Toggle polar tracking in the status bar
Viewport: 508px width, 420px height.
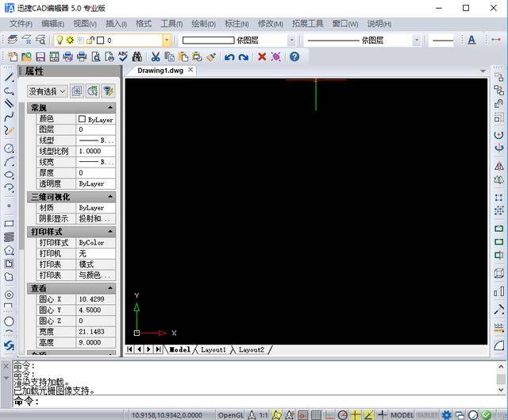click(x=342, y=414)
